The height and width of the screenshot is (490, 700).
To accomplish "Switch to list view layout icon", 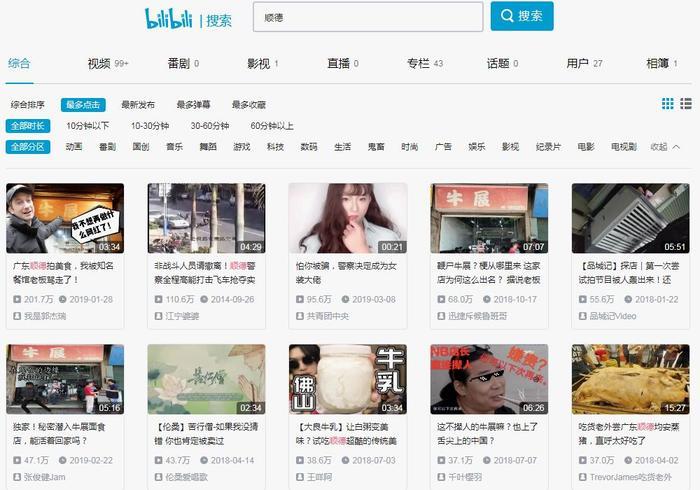I will (x=686, y=104).
